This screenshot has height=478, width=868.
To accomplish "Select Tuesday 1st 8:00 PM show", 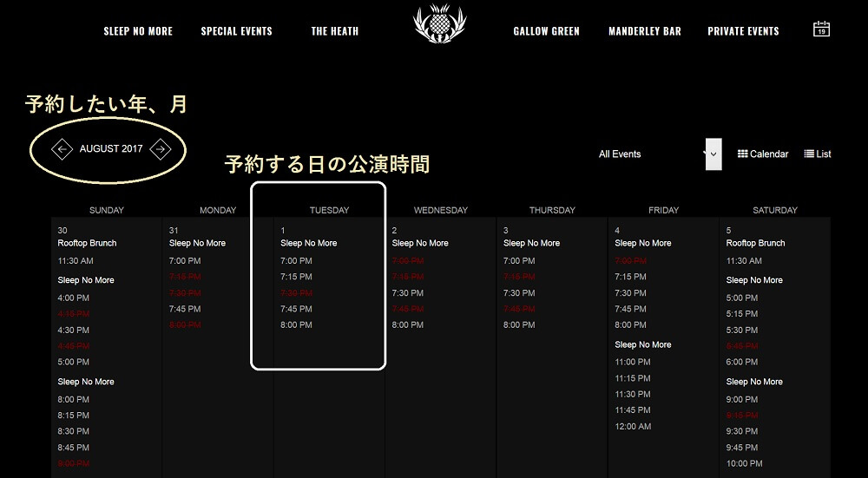I will 296,324.
